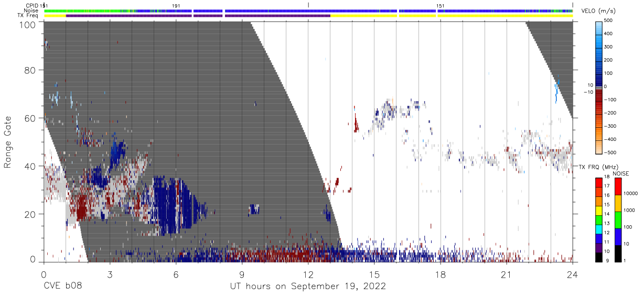644x297 pixels.
Task: Click the TX Freq indicator strip above the plot
Action: click(308, 16)
